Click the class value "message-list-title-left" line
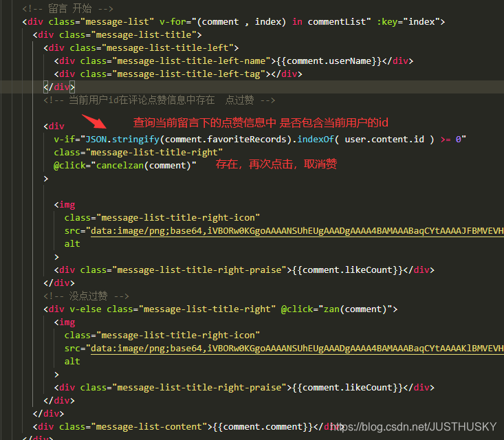 (x=168, y=48)
